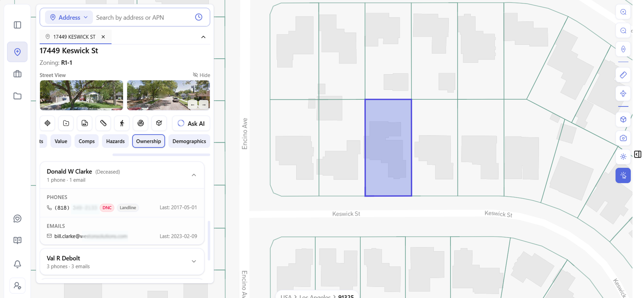Click the locate parcel crosshair icon
The width and height of the screenshot is (644, 298).
[x=47, y=123]
